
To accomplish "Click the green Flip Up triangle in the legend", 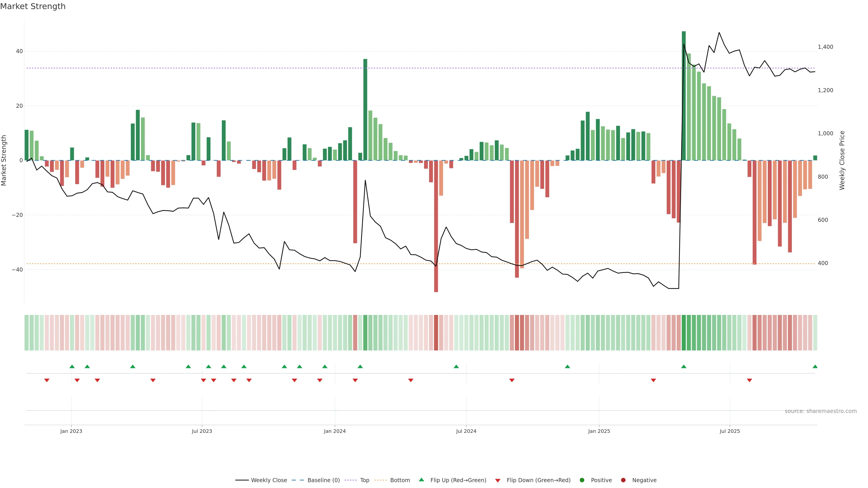I will 421,480.
